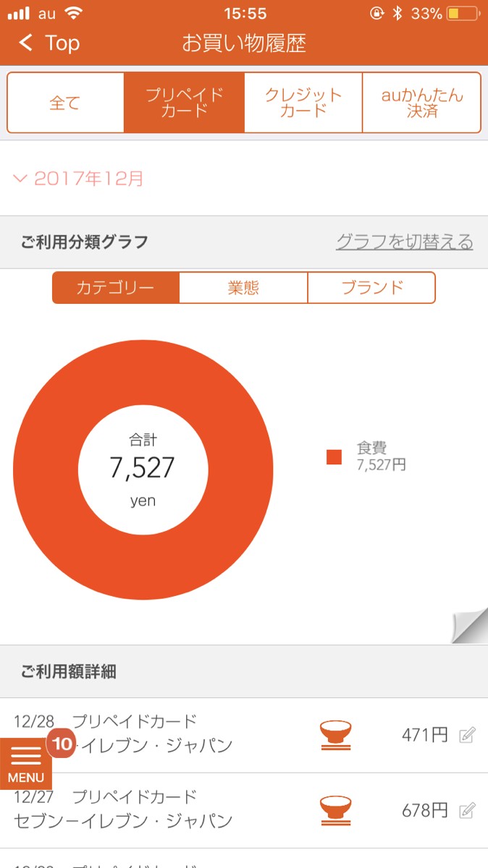Image resolution: width=488 pixels, height=868 pixels.
Task: Tap edit pencil for 678円 transaction
Action: tap(468, 811)
